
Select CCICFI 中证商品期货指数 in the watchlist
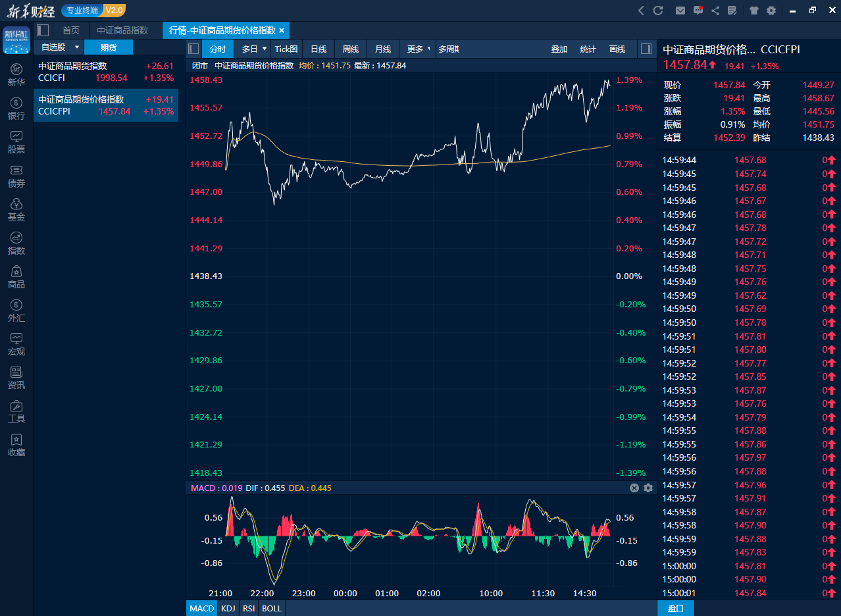tap(105, 72)
